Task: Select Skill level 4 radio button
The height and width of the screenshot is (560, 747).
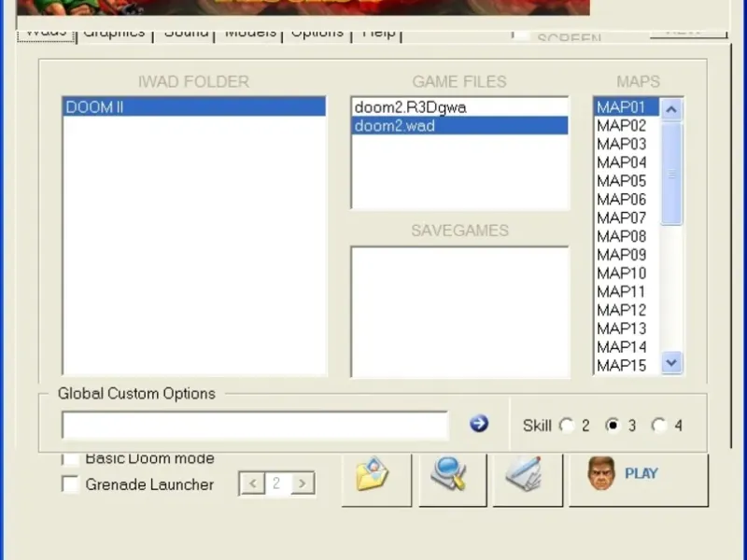Action: [659, 425]
